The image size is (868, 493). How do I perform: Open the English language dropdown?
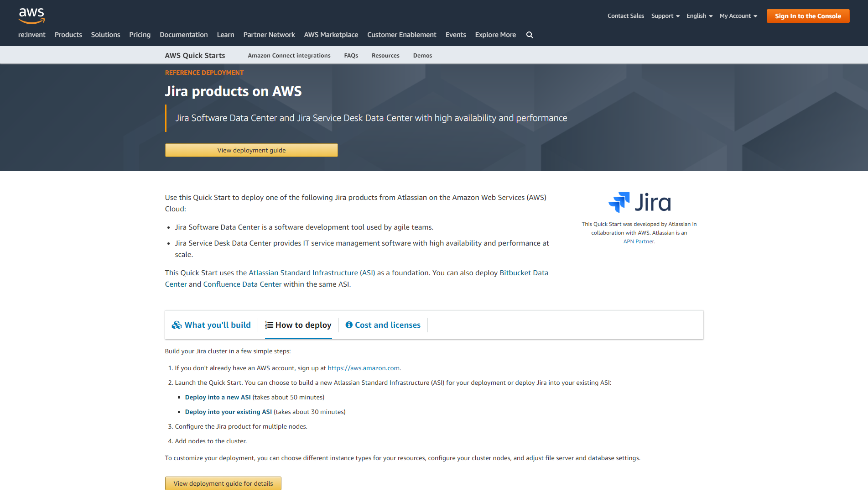pos(700,16)
